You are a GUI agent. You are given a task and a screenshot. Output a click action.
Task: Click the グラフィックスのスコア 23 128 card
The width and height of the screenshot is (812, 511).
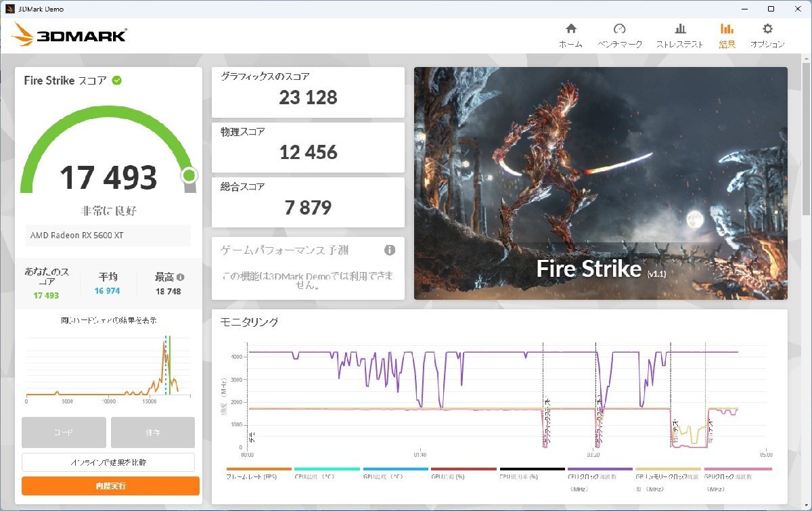coord(308,92)
